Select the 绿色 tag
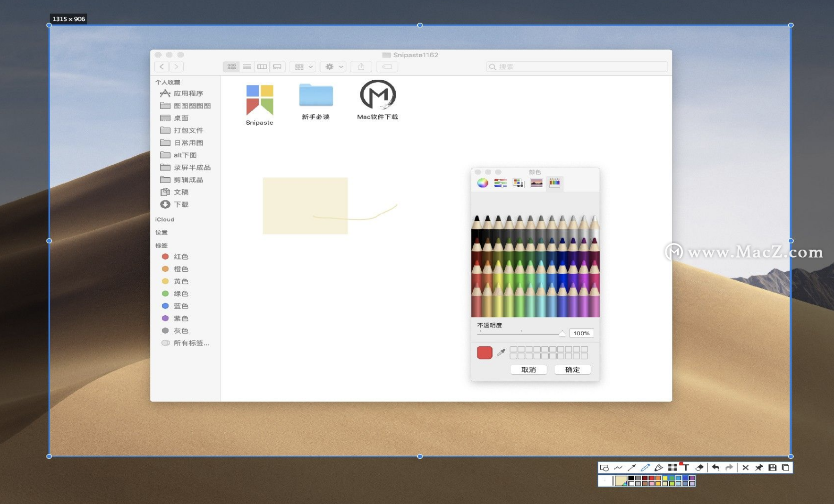834x504 pixels. click(x=175, y=294)
